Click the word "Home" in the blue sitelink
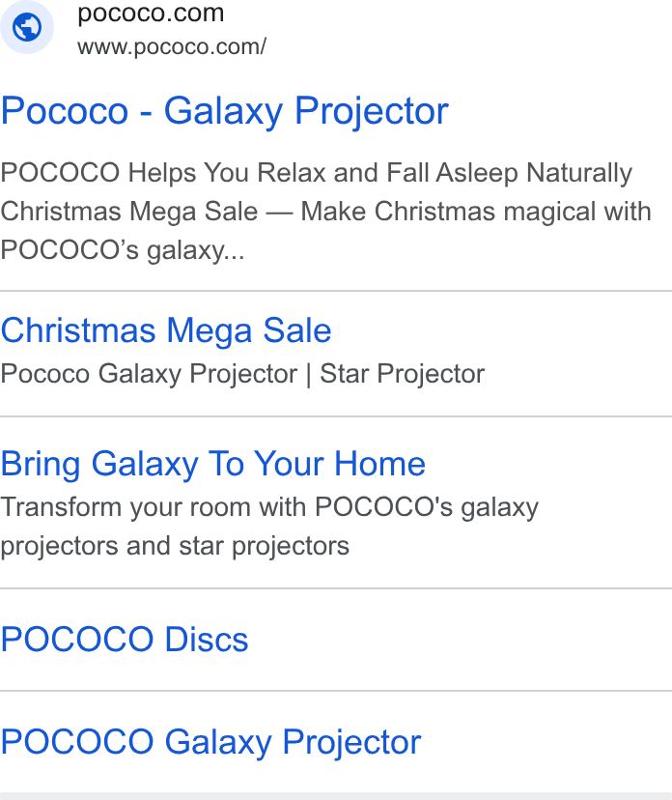Image resolution: width=672 pixels, height=800 pixels. (379, 464)
